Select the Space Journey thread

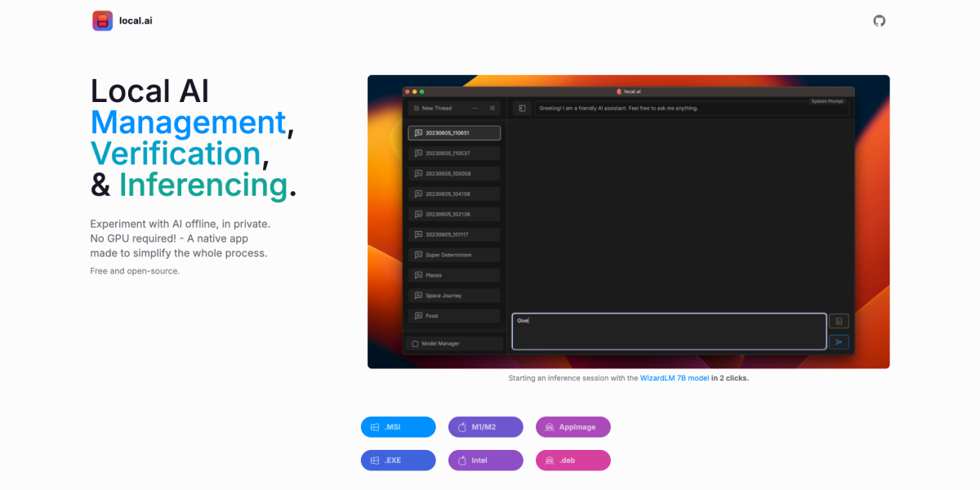point(454,296)
